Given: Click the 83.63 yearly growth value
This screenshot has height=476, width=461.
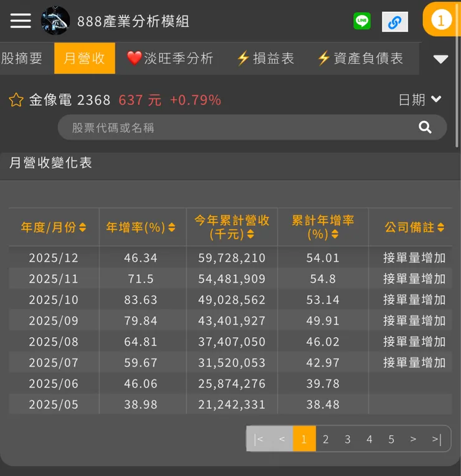Looking at the screenshot, I should [141, 300].
